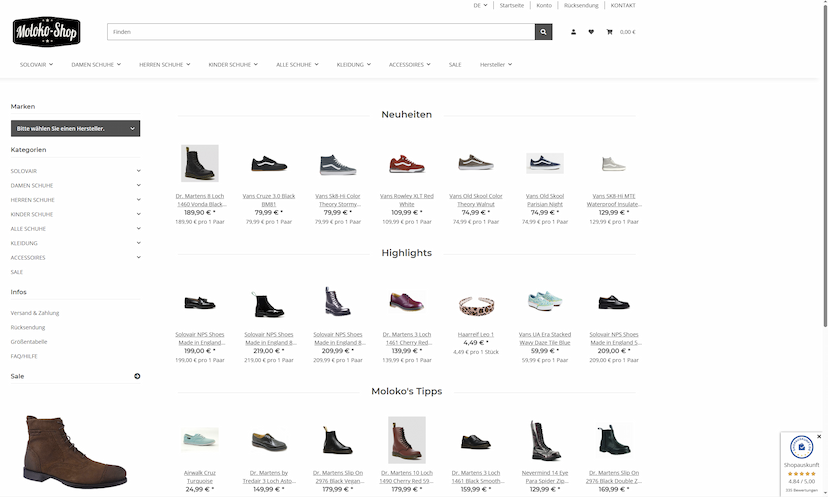The height and width of the screenshot is (497, 828).
Task: Open Vans Sk8-Hi Color Theory Stormy image
Action: point(338,164)
